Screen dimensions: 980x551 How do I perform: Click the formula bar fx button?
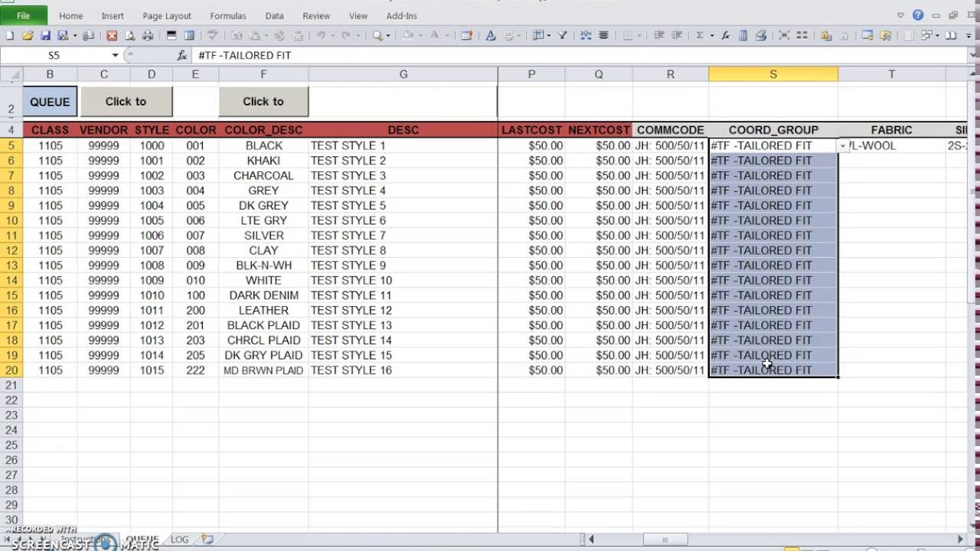coord(181,55)
